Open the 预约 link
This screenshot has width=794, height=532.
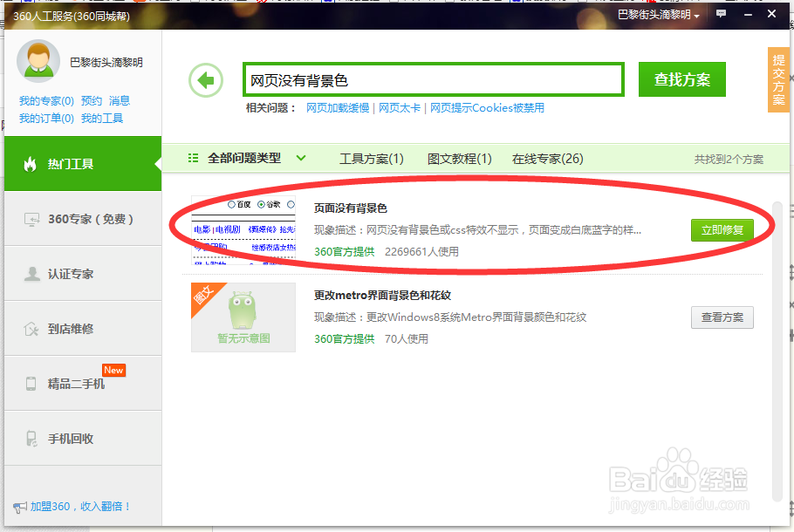coord(92,101)
